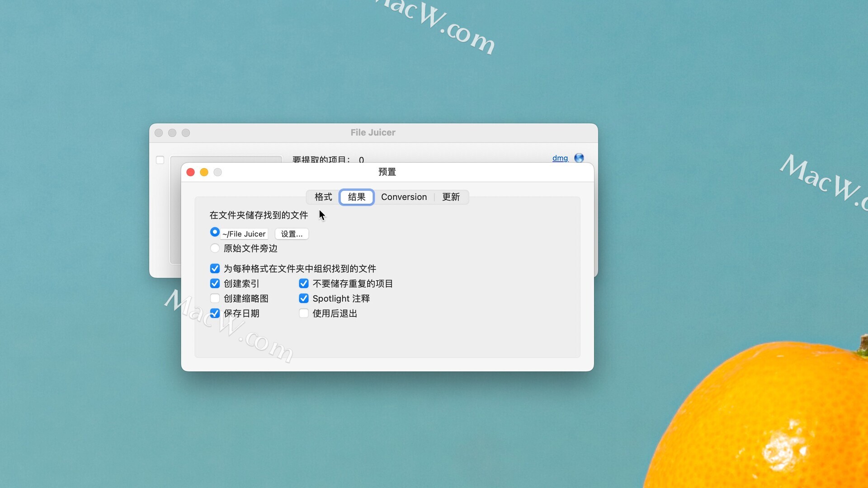Toggle Spotlight 注释 checkbox
The width and height of the screenshot is (868, 488).
[304, 298]
